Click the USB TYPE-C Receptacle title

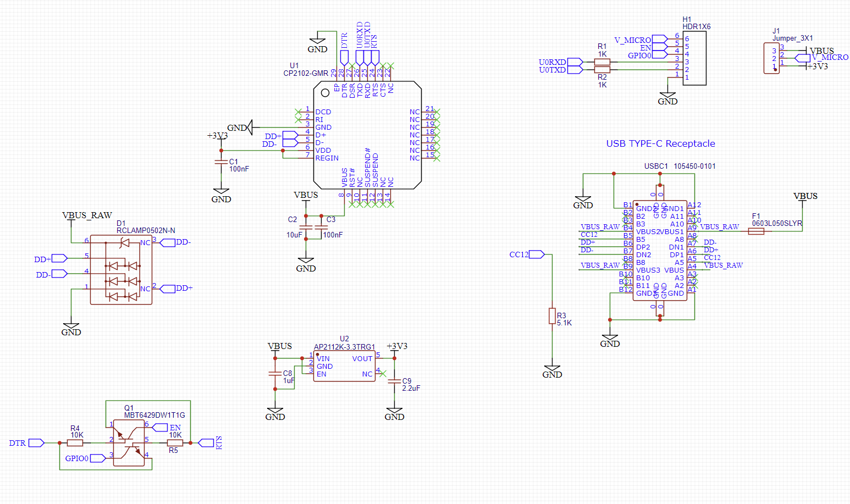point(660,143)
